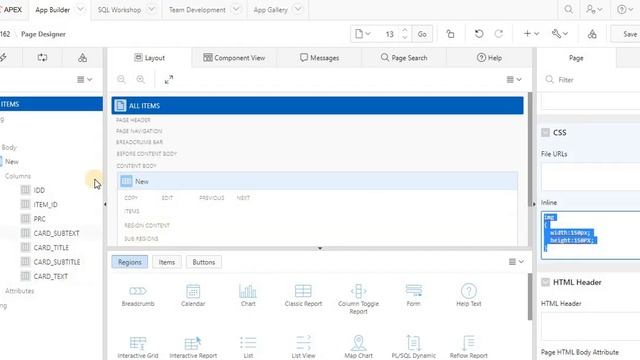The height and width of the screenshot is (360, 640).
Task: Switch to Processing tree tab
Action: point(42,58)
